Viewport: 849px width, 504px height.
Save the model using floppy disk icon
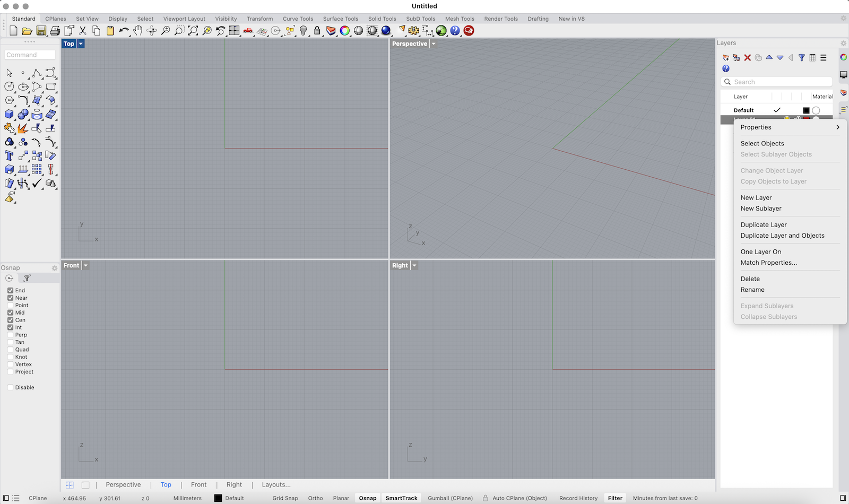(x=41, y=31)
